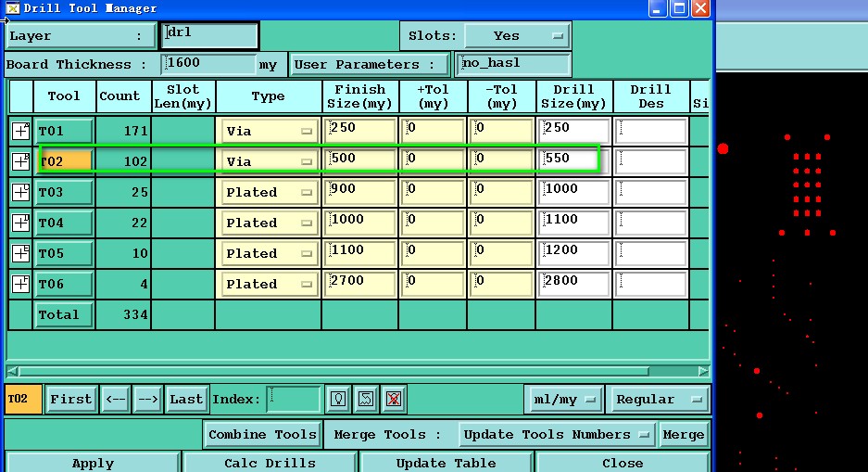The width and height of the screenshot is (868, 472).
Task: Click T04 Drill Size field 1100
Action: [573, 223]
